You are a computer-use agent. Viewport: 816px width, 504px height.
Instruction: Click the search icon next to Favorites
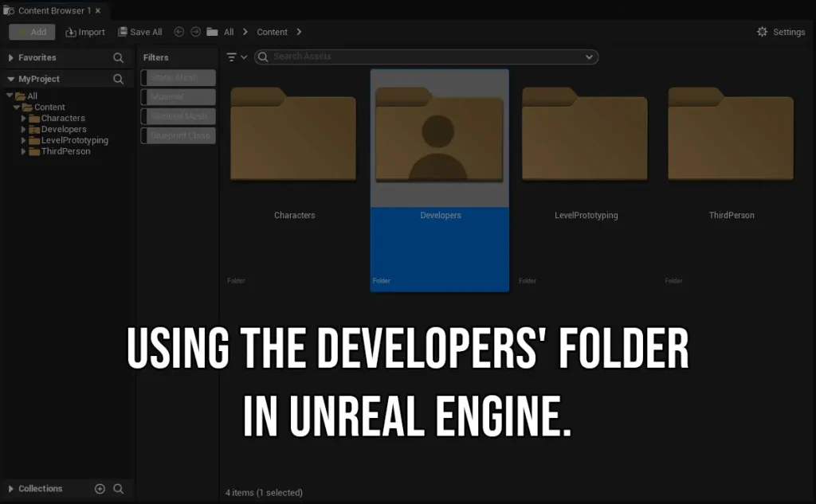pyautogui.click(x=119, y=58)
